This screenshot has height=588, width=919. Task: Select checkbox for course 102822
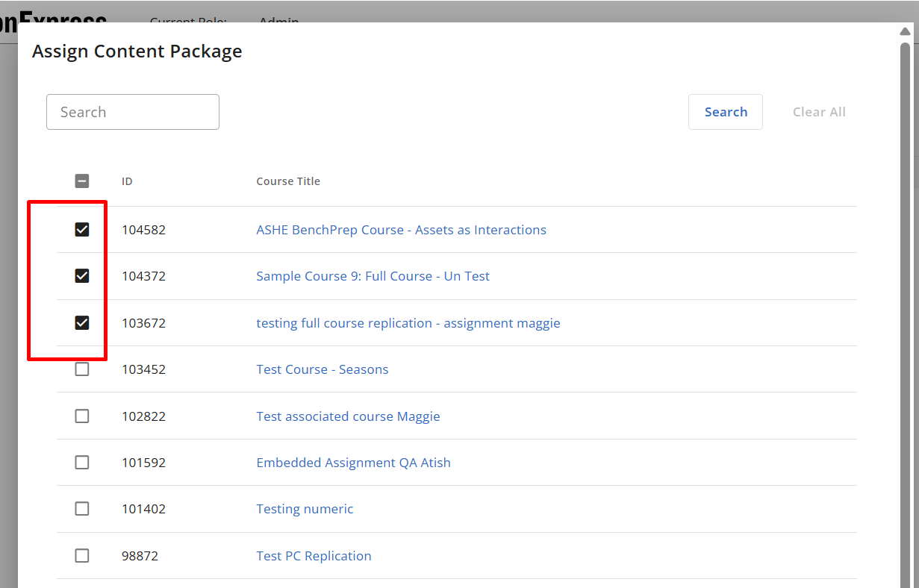[x=82, y=416]
